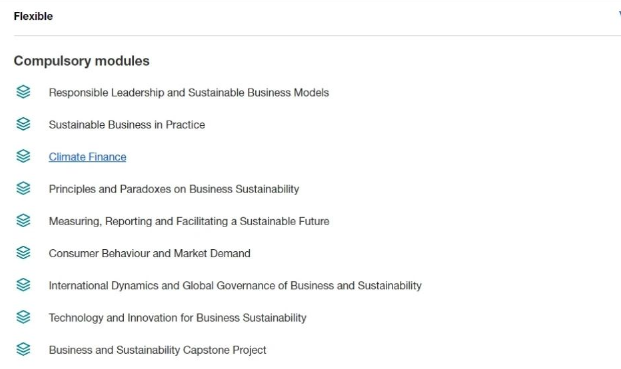Click the stack icon beside Capstone Project module

[23, 349]
